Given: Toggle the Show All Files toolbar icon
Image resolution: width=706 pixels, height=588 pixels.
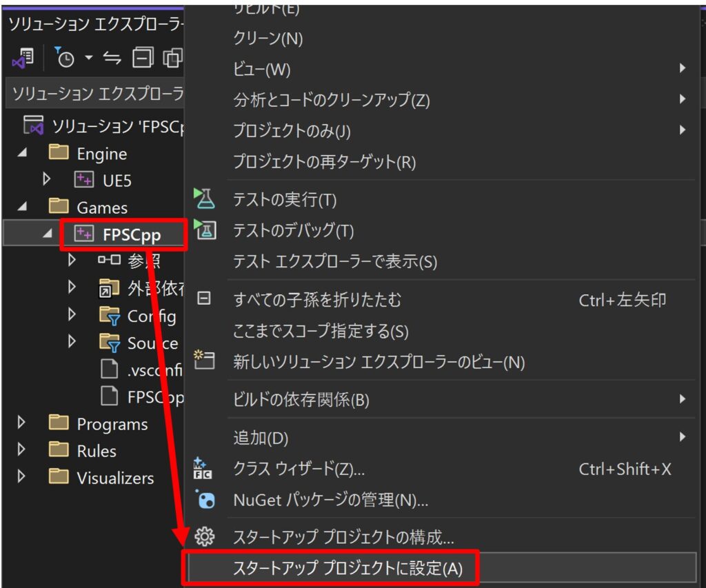Looking at the screenshot, I should coord(172,58).
